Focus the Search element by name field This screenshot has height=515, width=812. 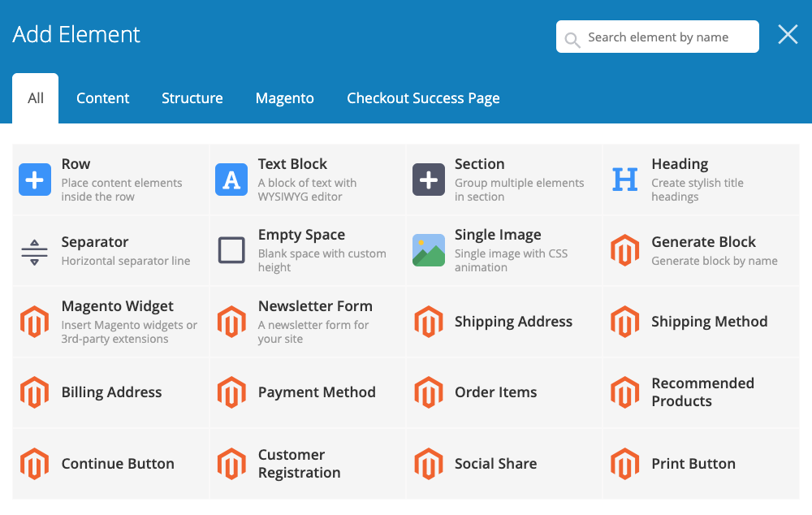[x=658, y=37]
